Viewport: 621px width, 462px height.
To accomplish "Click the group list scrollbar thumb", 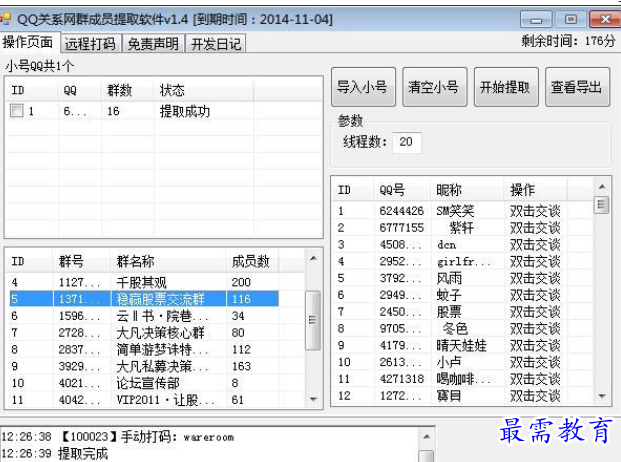I will coord(313,320).
